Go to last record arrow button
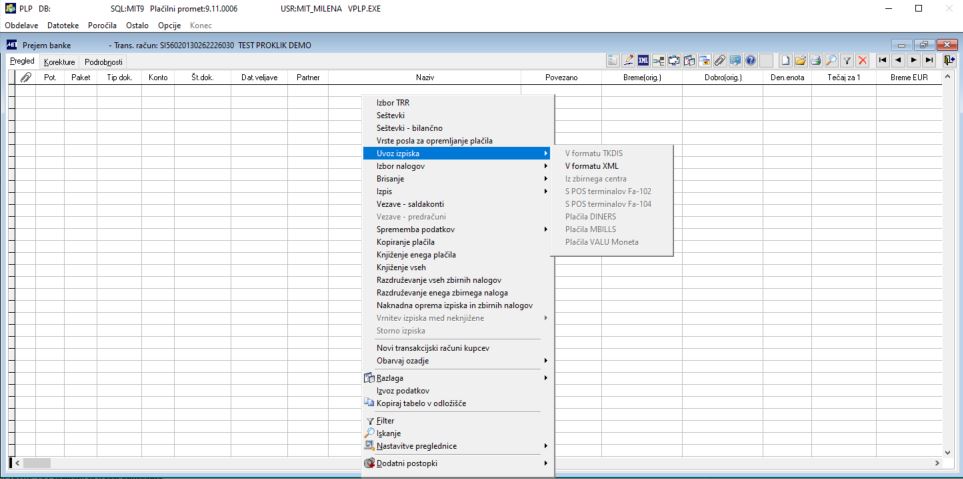This screenshot has width=963, height=479. (x=929, y=60)
